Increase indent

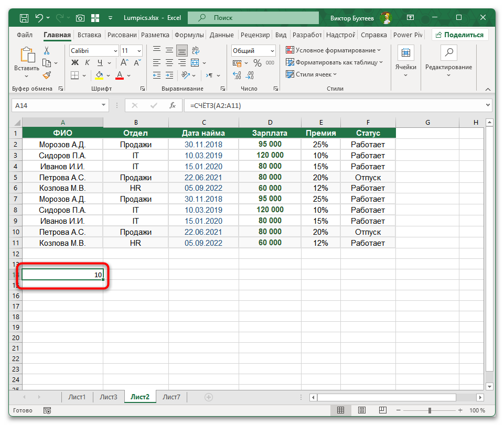(169, 75)
